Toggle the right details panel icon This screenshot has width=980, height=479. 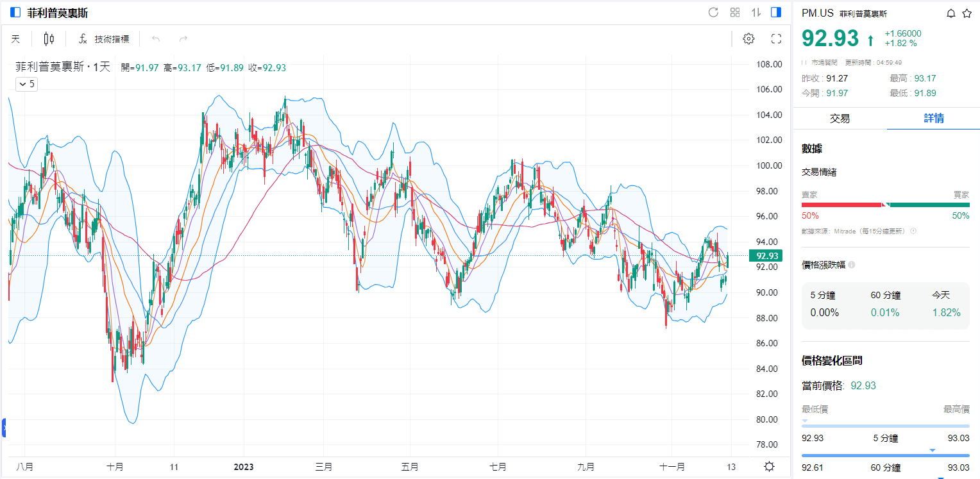(776, 12)
